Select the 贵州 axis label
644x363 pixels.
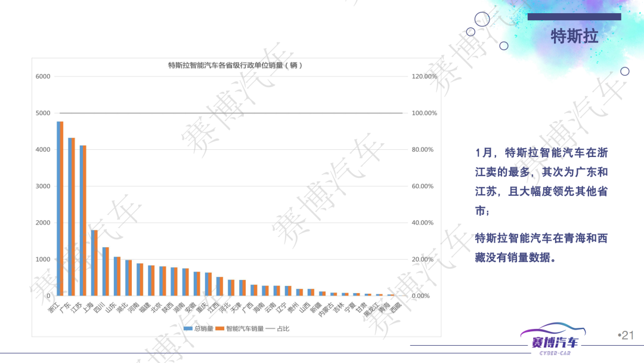pyautogui.click(x=293, y=307)
